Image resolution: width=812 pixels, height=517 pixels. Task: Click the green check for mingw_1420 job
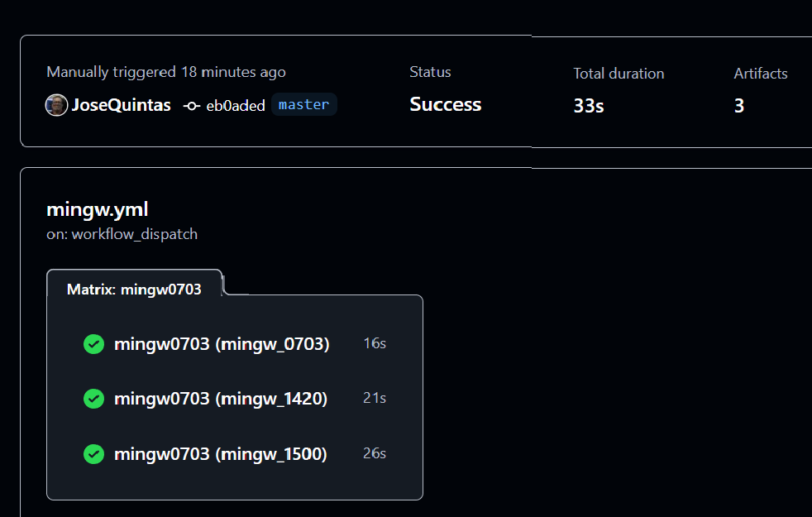(94, 399)
